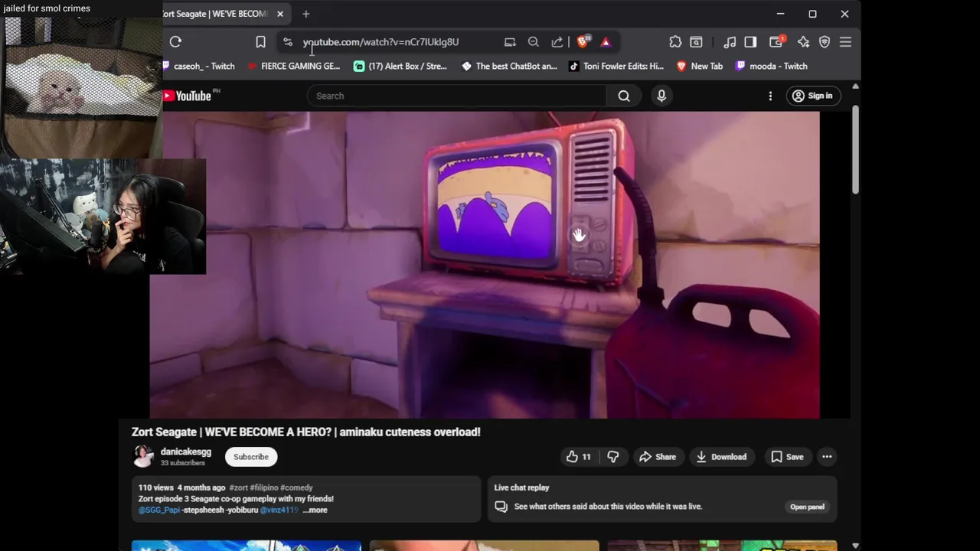Open the caseoh_ - Twitch bookmark
This screenshot has height=551, width=980.
pyautogui.click(x=200, y=66)
